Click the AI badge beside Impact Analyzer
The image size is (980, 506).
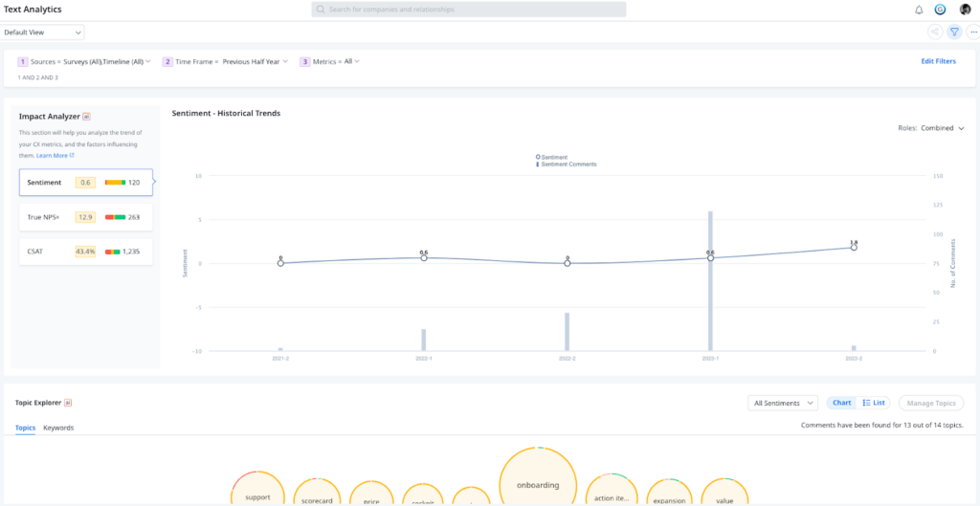pyautogui.click(x=87, y=116)
